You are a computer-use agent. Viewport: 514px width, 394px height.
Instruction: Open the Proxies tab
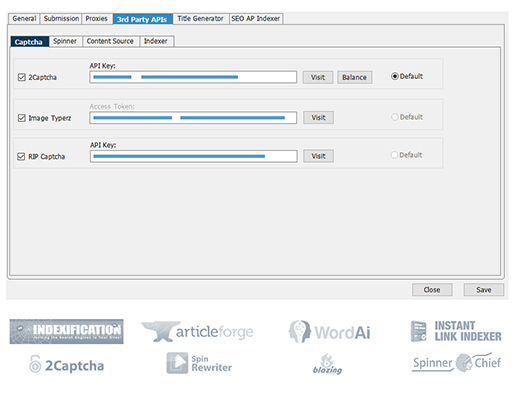[x=97, y=19]
